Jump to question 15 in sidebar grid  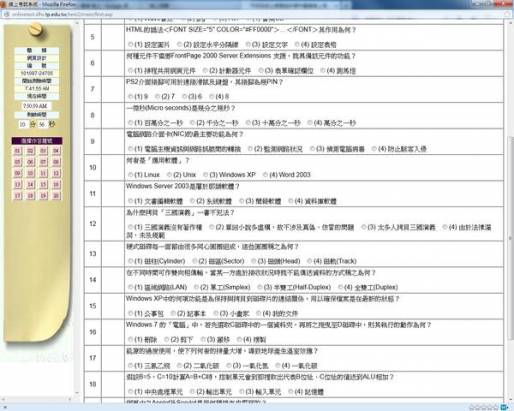(43, 185)
